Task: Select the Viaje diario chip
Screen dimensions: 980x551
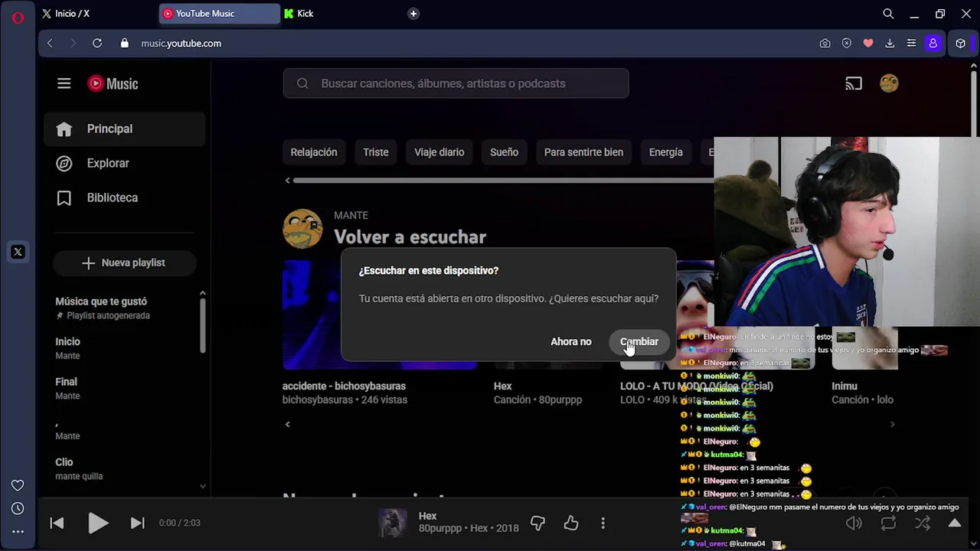Action: [x=439, y=152]
